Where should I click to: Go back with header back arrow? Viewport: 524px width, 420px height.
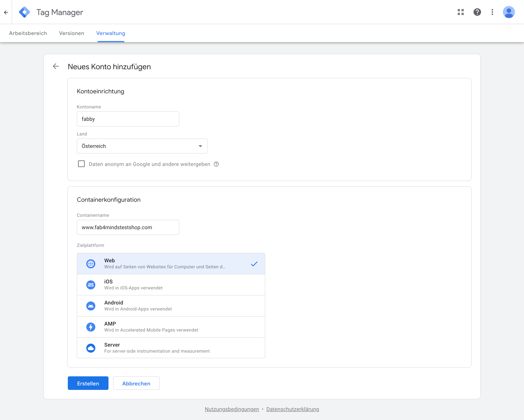pos(6,12)
